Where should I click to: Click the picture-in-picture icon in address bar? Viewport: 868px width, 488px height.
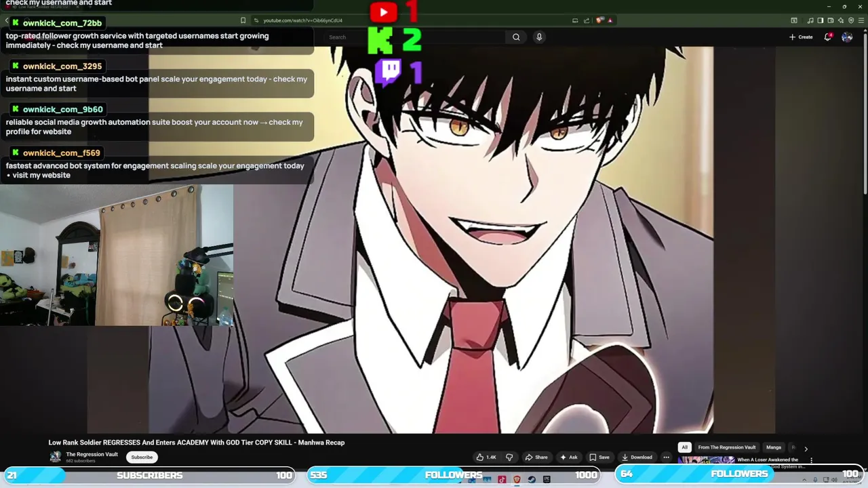click(x=575, y=20)
